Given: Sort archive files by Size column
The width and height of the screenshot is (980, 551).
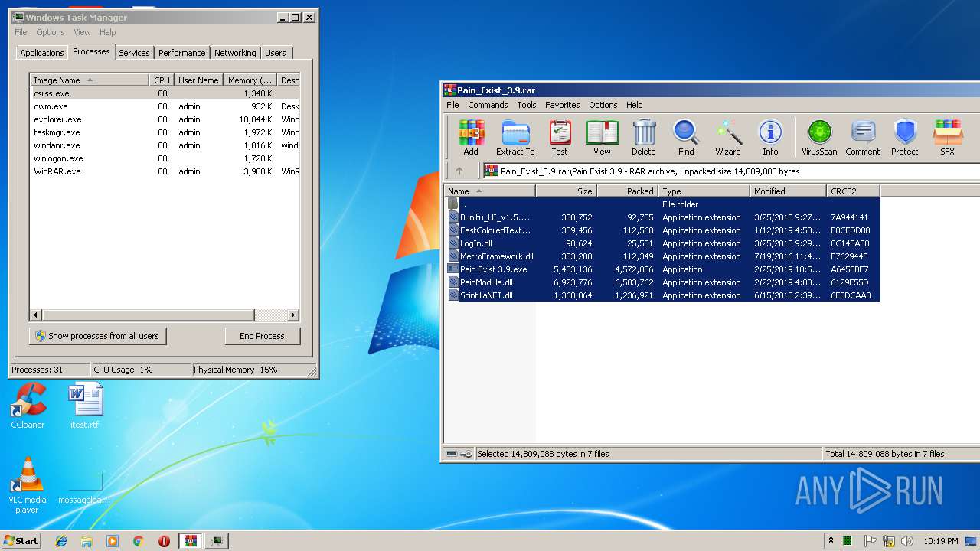Looking at the screenshot, I should pyautogui.click(x=567, y=191).
